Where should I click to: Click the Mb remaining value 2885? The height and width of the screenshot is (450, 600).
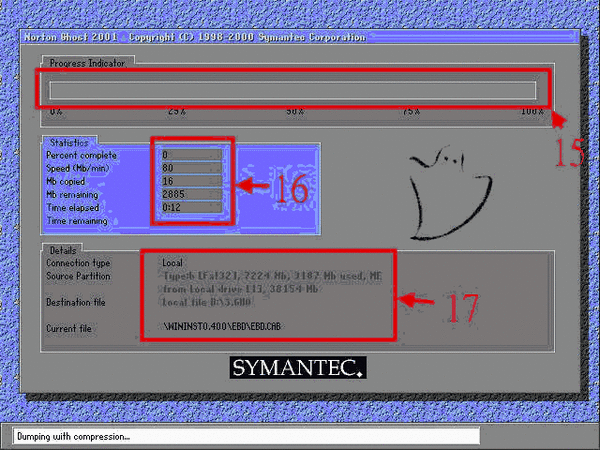[x=192, y=194]
